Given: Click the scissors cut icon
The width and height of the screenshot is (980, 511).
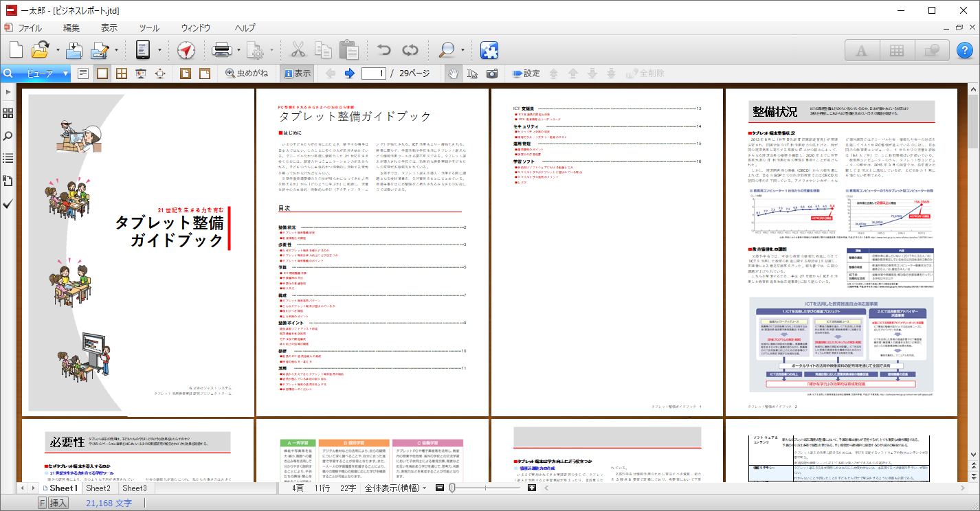Looking at the screenshot, I should [298, 50].
